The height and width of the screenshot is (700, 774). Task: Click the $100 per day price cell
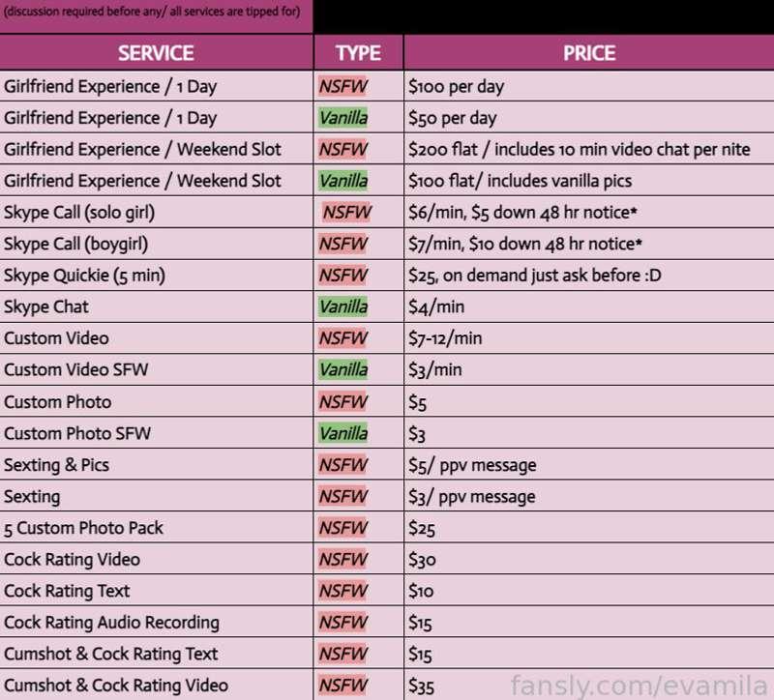(589, 86)
